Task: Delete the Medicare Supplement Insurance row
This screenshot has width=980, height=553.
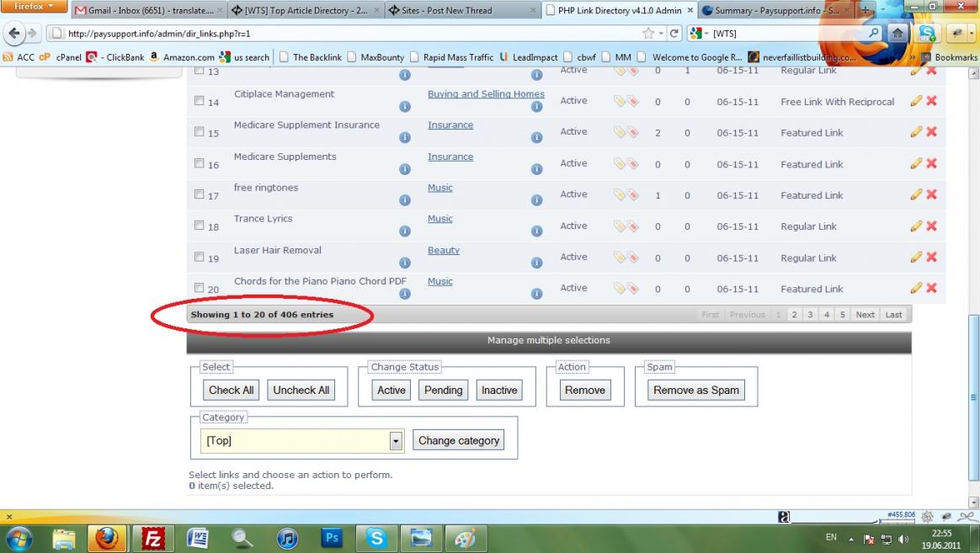Action: coord(931,132)
